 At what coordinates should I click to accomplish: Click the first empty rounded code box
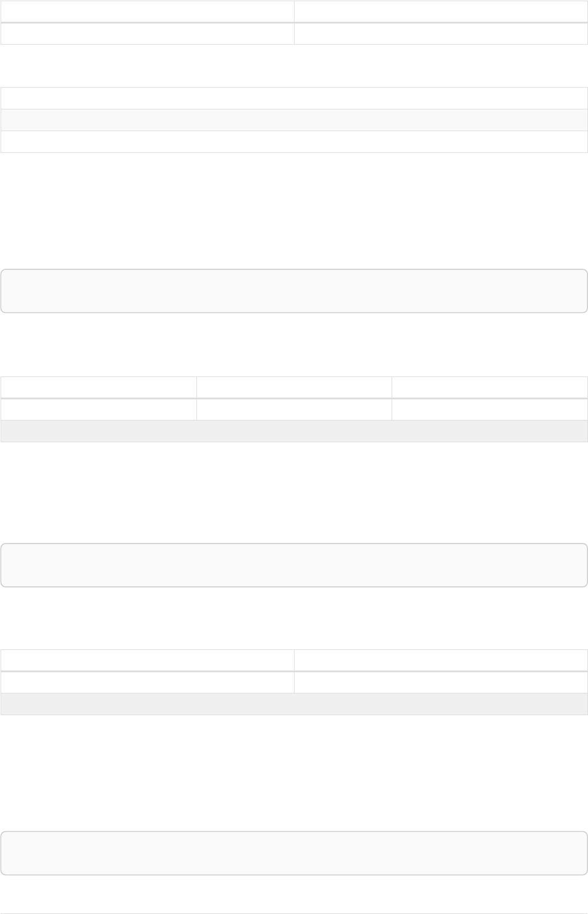(x=294, y=291)
